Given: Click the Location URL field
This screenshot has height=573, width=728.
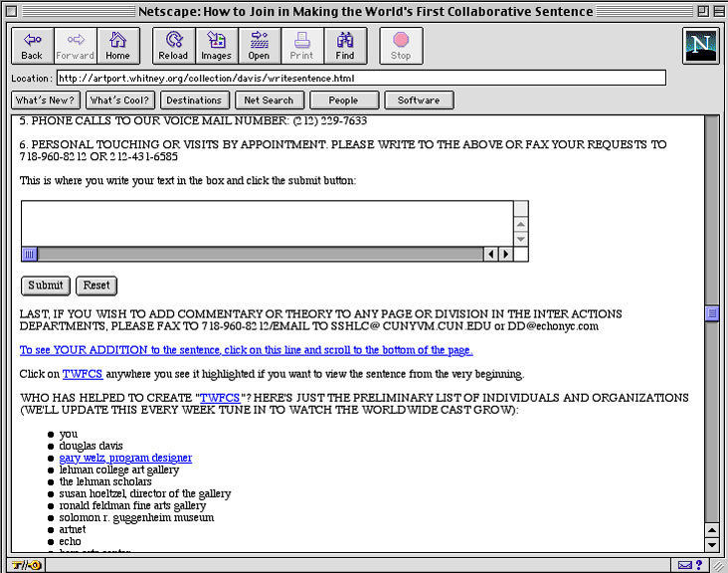Looking at the screenshot, I should [361, 78].
